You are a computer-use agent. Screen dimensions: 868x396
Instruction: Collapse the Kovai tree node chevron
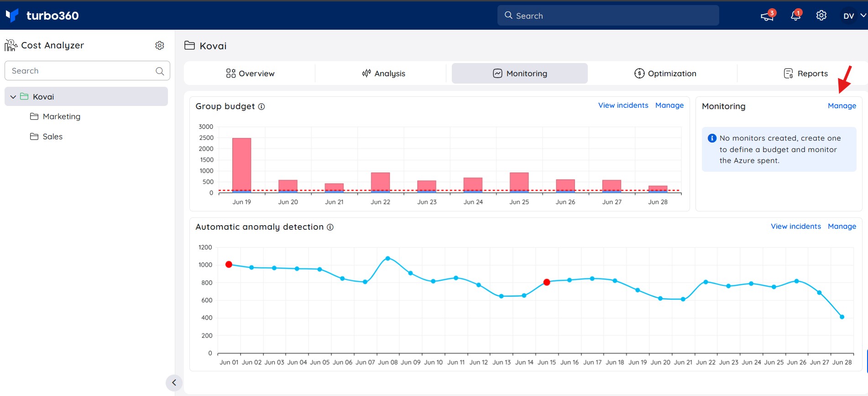13,97
